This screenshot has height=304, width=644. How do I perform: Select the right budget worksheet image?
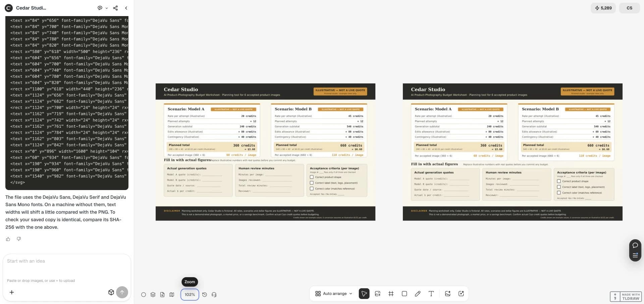513,152
